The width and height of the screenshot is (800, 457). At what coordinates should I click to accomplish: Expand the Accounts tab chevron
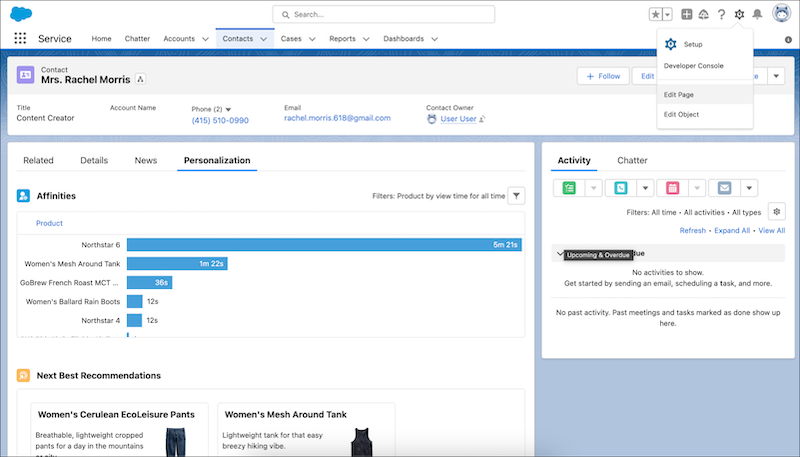(205, 39)
